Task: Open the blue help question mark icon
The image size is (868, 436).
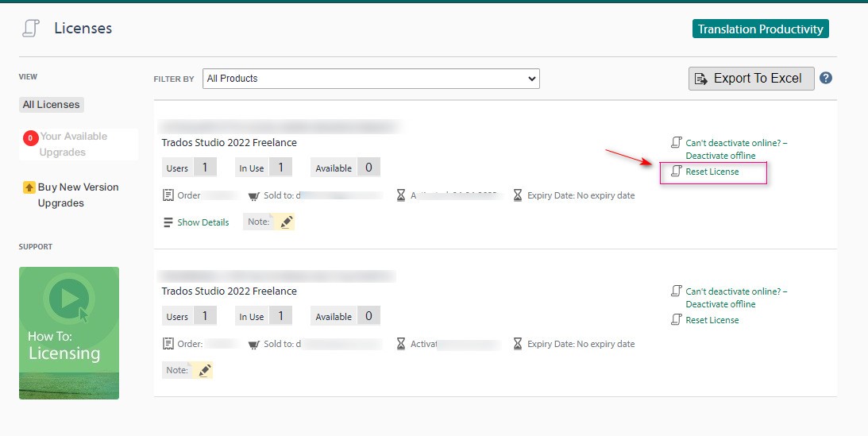Action: (825, 78)
